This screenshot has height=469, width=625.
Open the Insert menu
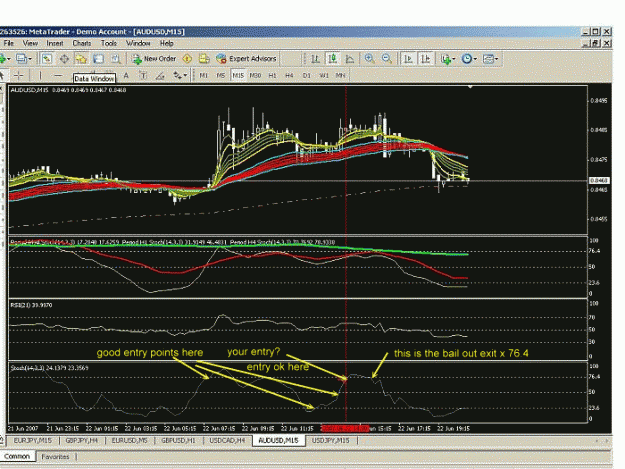[55, 43]
